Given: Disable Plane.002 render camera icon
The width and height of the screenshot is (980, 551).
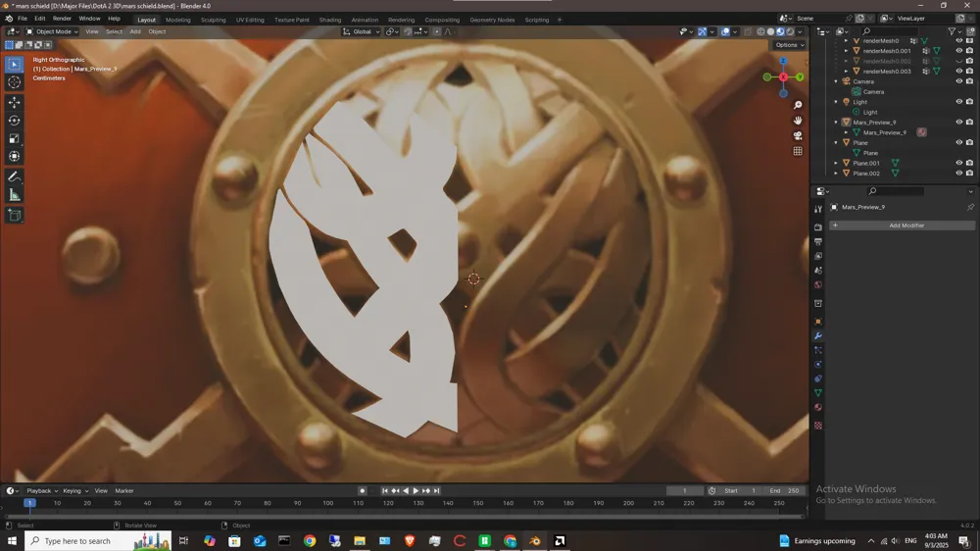Looking at the screenshot, I should coord(969,174).
